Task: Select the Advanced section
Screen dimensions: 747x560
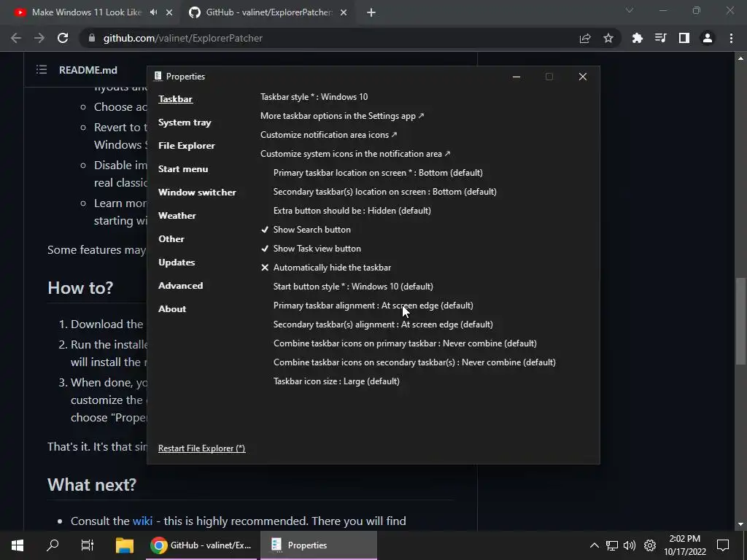Action: [x=181, y=286]
